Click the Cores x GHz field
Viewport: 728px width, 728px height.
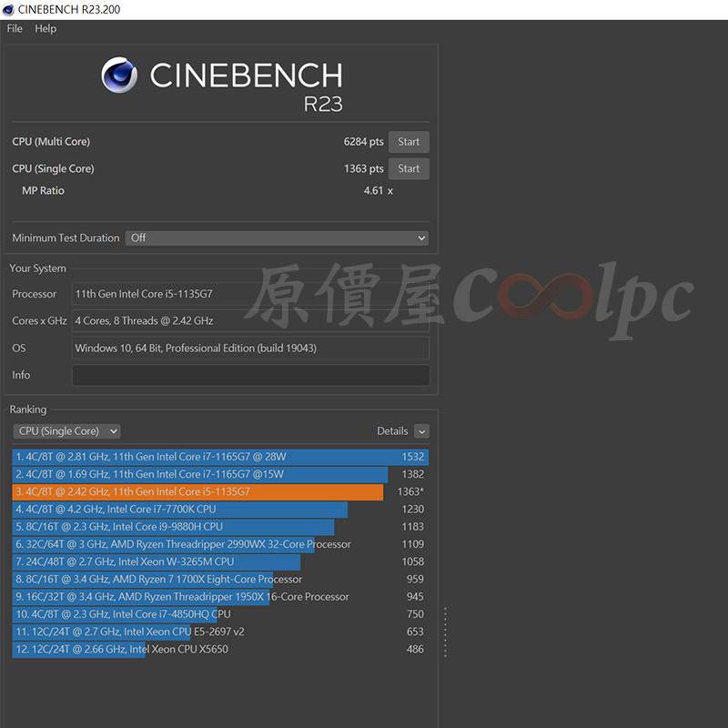click(x=251, y=321)
